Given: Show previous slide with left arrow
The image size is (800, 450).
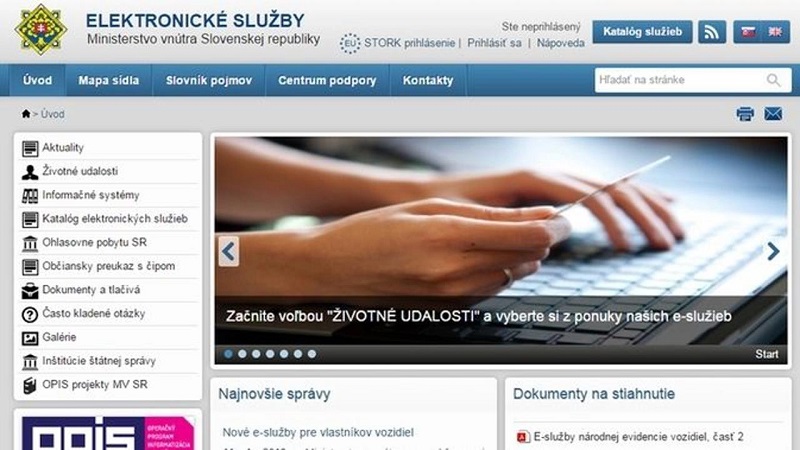Looking at the screenshot, I should click(229, 251).
